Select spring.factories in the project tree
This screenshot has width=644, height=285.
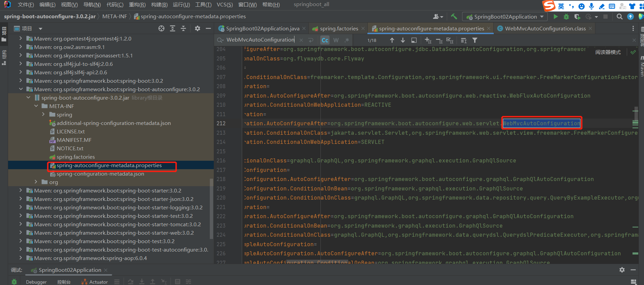pos(76,157)
